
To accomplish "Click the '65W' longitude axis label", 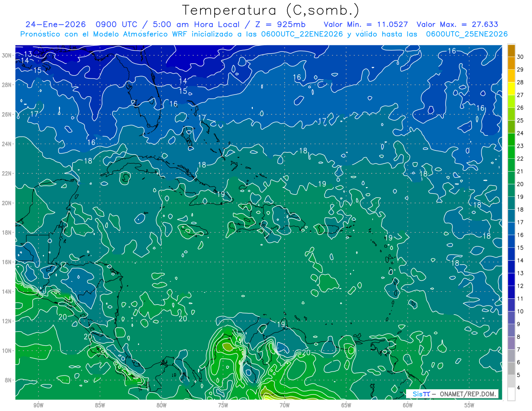I will click(x=346, y=405).
